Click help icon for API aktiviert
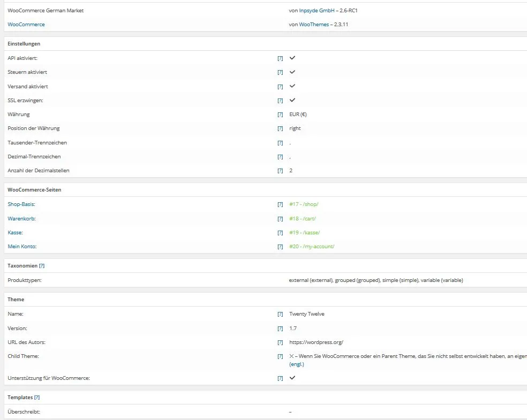 tap(280, 58)
